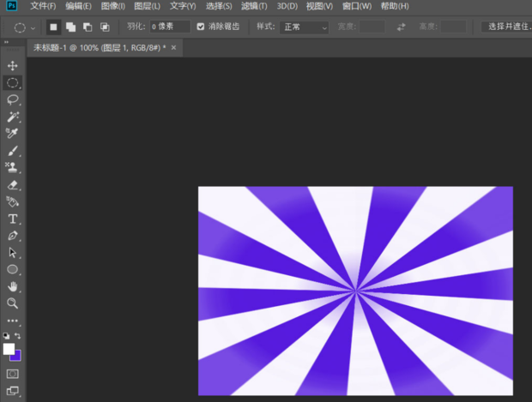Click the 高度 height input field

coord(453,27)
